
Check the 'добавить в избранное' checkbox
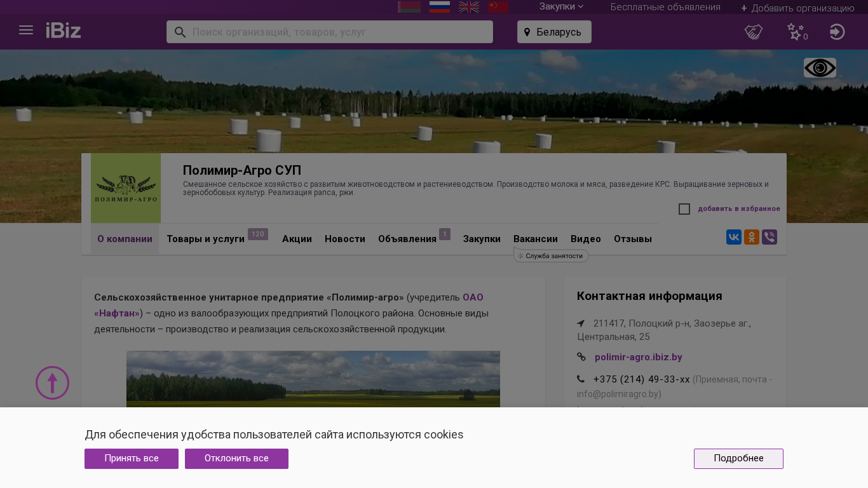click(x=684, y=209)
